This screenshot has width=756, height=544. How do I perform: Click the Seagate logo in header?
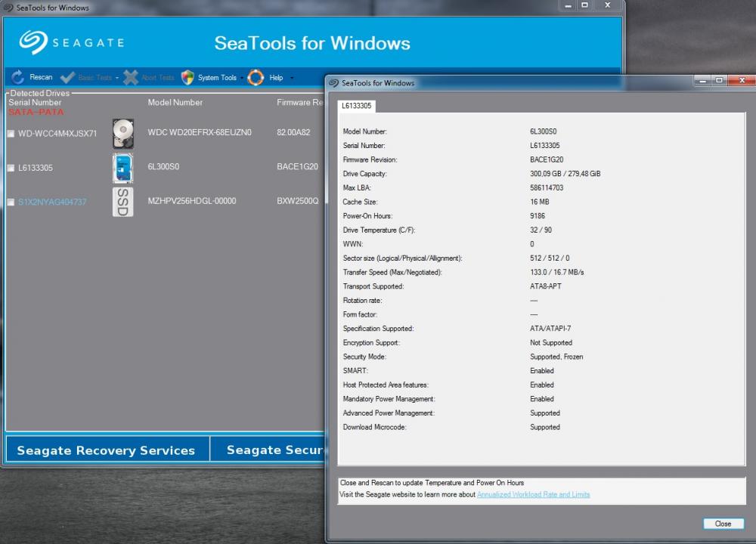point(72,42)
